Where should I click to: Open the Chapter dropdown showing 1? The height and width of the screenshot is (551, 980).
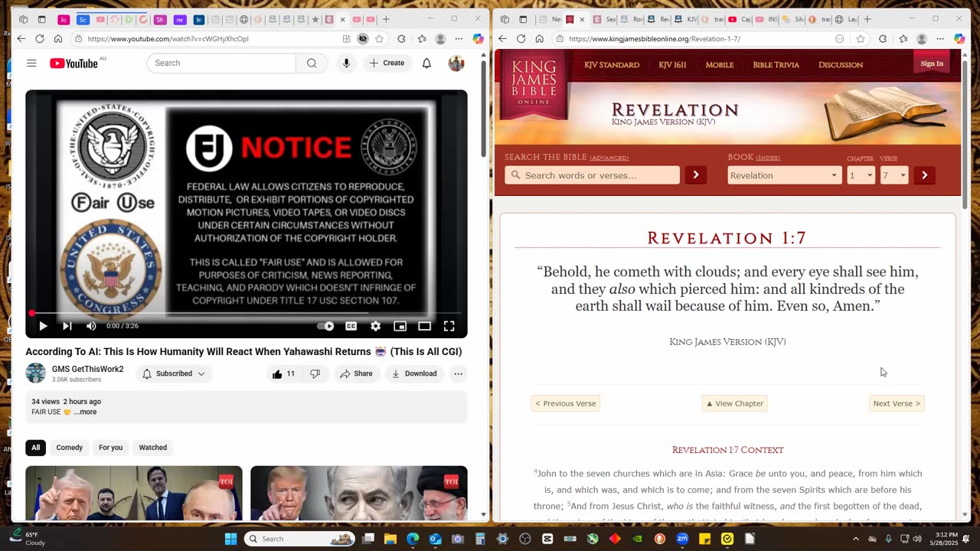(x=861, y=175)
